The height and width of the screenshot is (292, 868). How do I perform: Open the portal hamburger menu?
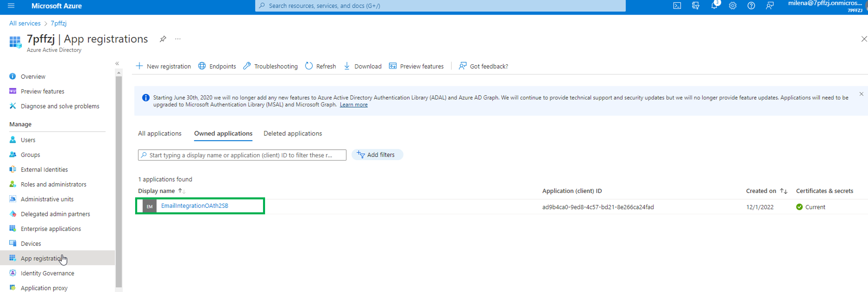click(x=11, y=6)
